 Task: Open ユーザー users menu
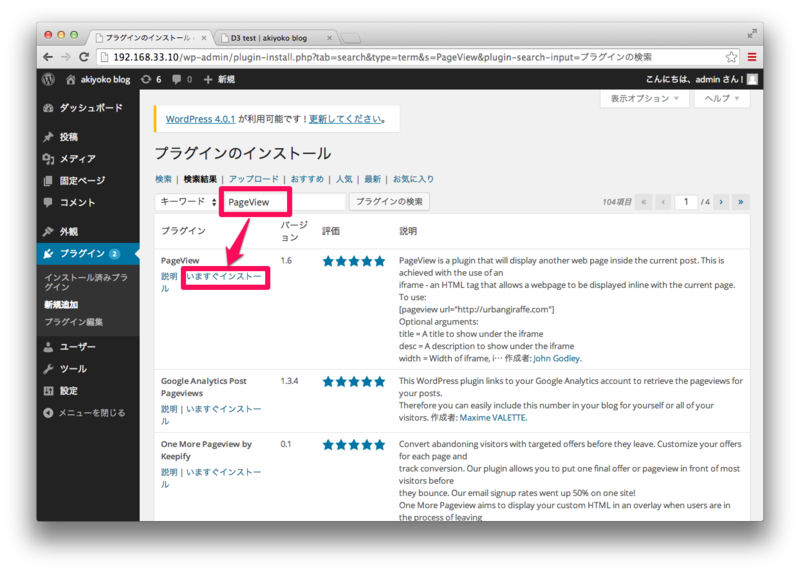[x=88, y=347]
